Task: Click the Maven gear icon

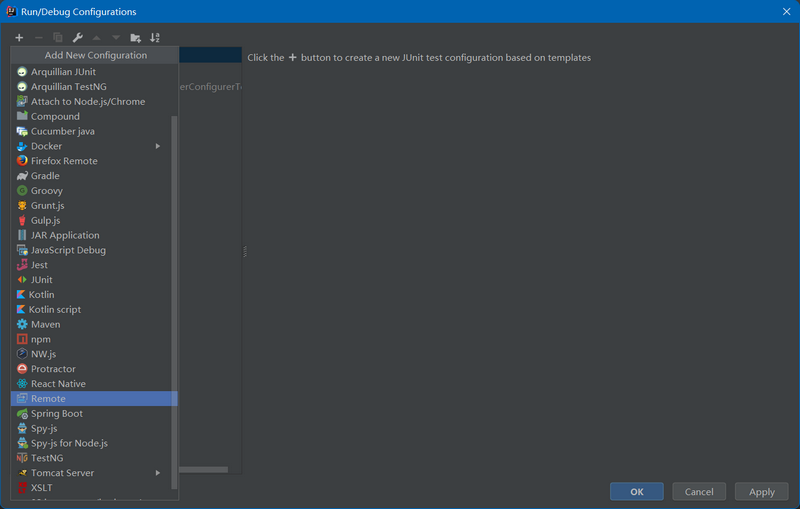Action: 22,324
